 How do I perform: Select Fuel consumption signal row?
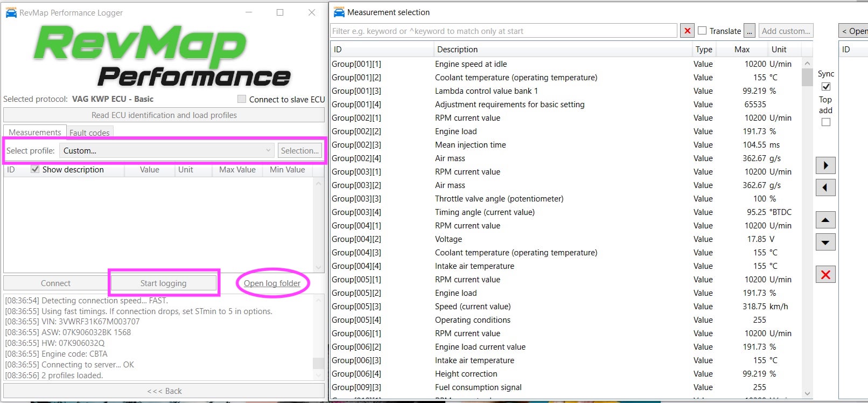click(x=565, y=387)
